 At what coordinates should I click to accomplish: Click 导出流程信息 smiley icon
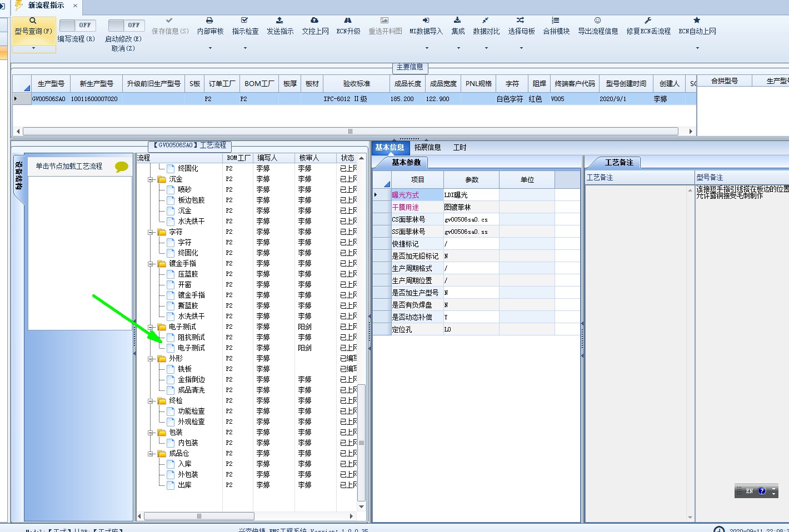pos(597,21)
